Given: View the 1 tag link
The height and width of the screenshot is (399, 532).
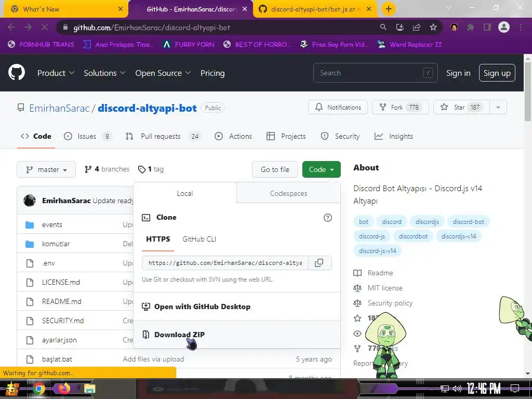Looking at the screenshot, I should 151,169.
